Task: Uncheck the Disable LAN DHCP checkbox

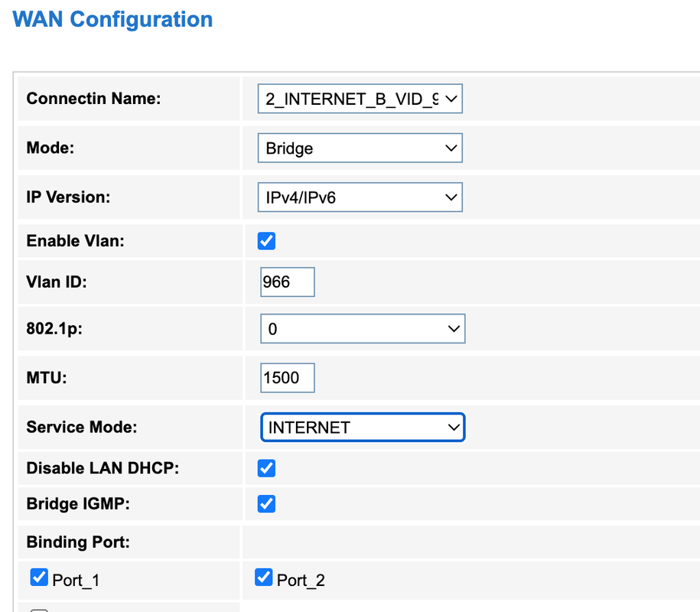Action: [x=266, y=467]
